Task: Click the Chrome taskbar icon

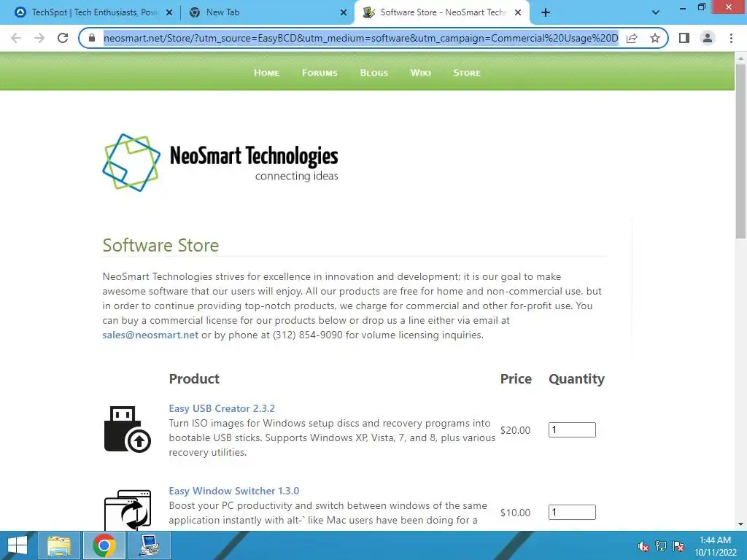Action: (104, 545)
